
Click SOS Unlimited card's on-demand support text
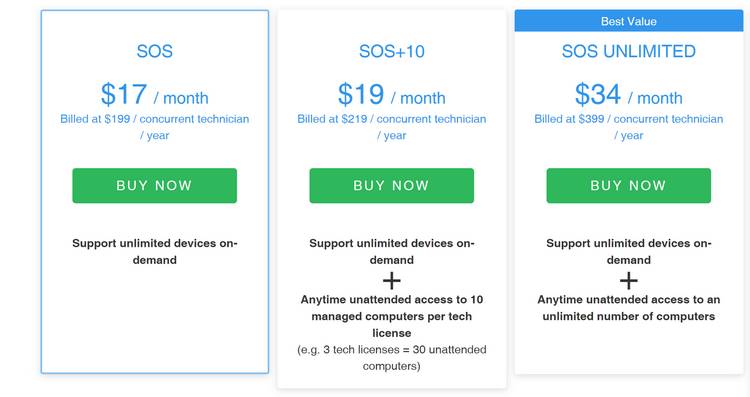[x=629, y=252]
